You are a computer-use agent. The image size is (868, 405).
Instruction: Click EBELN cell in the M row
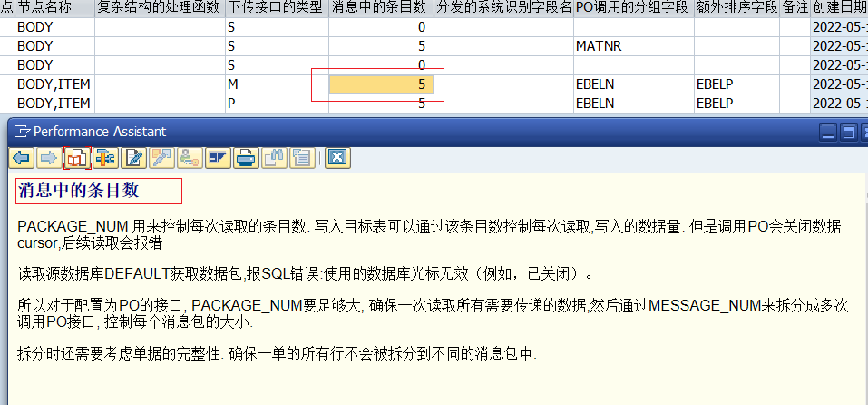(634, 84)
